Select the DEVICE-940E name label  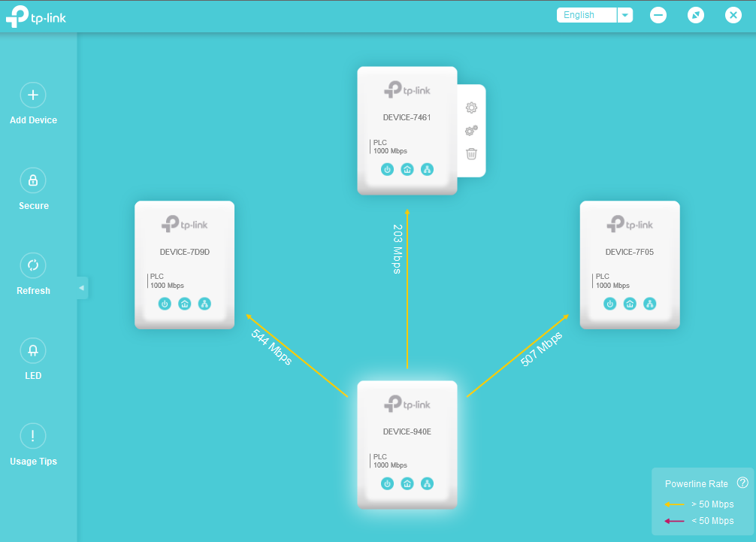click(407, 431)
